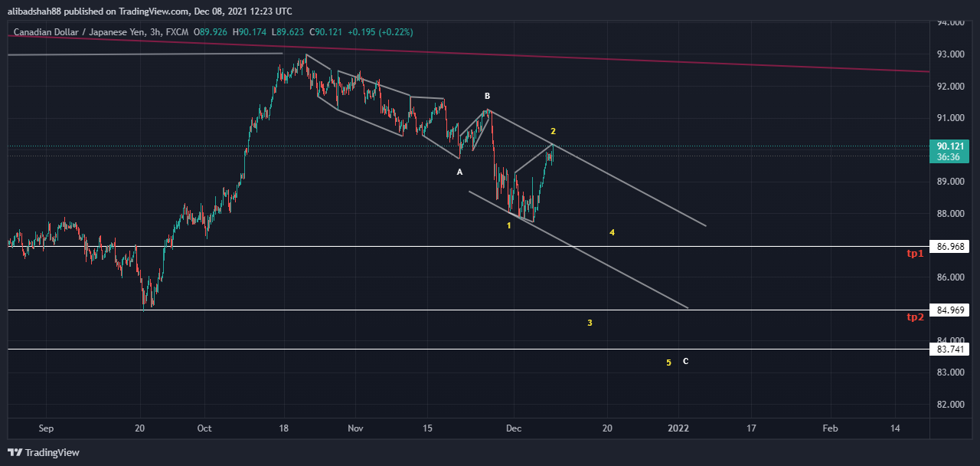Click the 15 label on time axis
The width and height of the screenshot is (980, 466).
pyautogui.click(x=428, y=428)
